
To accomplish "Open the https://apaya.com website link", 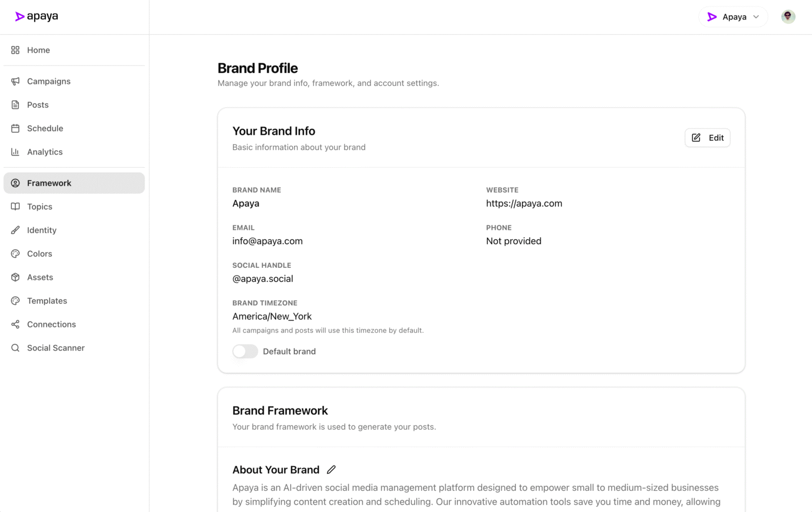I will tap(523, 203).
